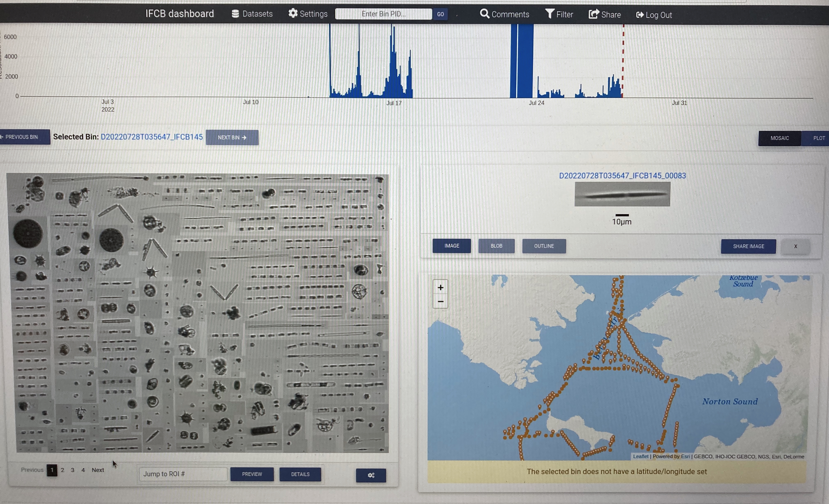Viewport: 829px width, 504px height.
Task: Zoom out on the map
Action: pyautogui.click(x=440, y=301)
